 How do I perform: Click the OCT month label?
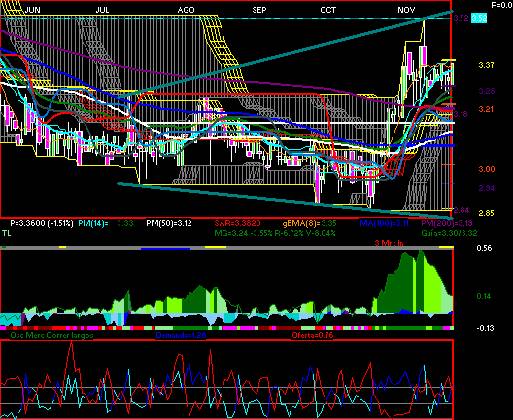click(x=328, y=10)
